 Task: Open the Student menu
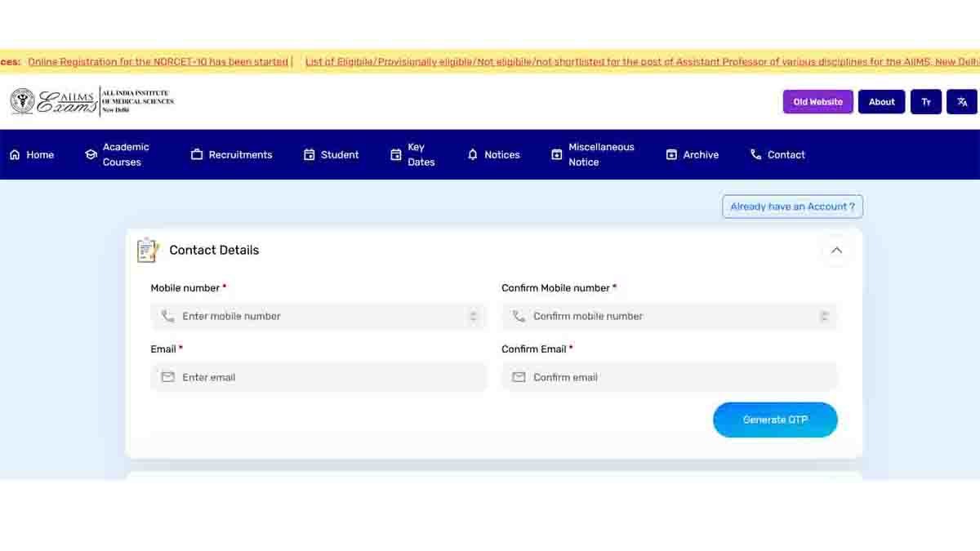click(x=332, y=154)
